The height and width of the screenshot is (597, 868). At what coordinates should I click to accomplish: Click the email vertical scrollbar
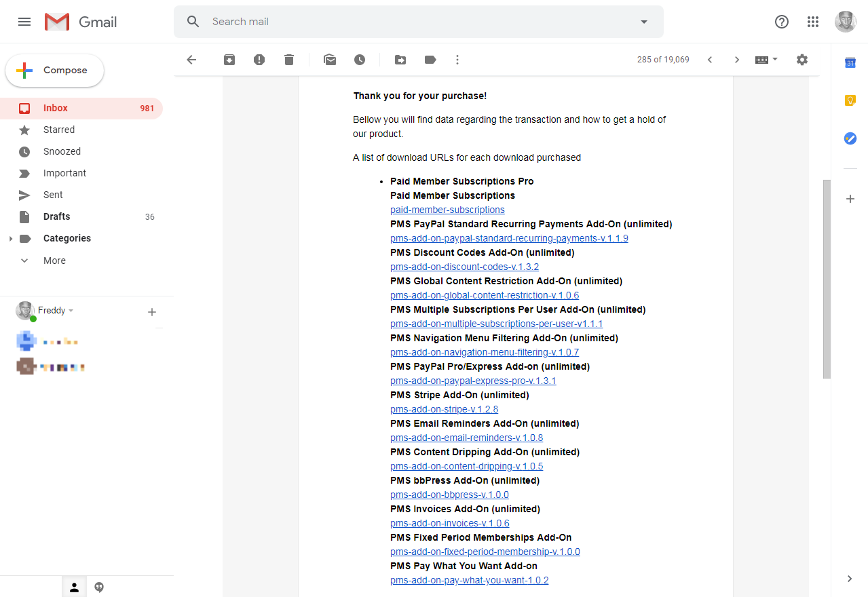click(x=827, y=279)
